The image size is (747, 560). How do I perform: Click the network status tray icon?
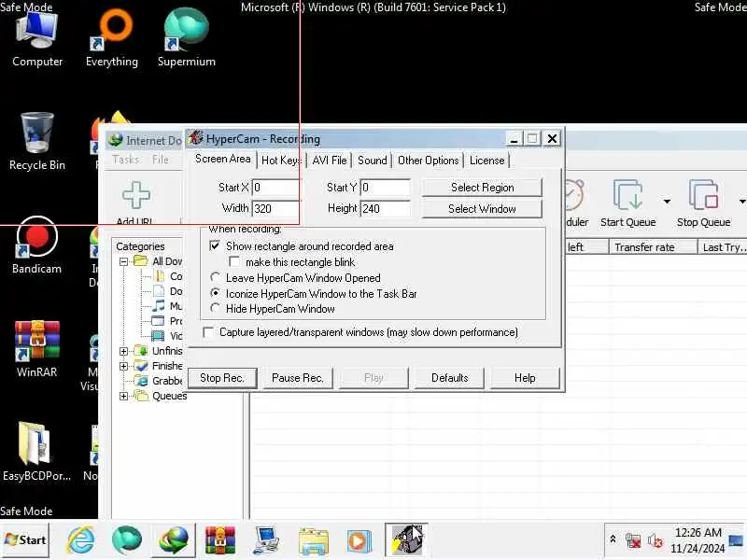pos(633,540)
